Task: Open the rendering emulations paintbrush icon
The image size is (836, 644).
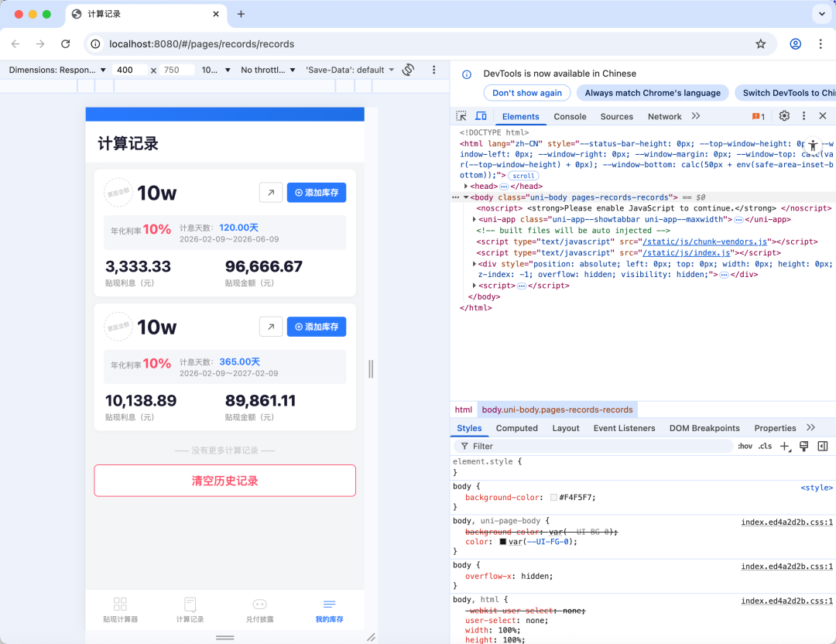Action: pos(804,447)
